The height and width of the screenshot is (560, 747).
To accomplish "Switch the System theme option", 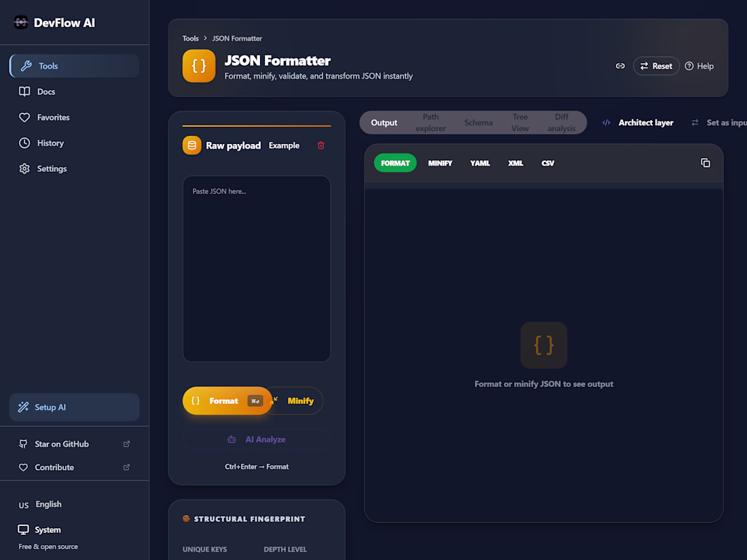I will point(40,529).
